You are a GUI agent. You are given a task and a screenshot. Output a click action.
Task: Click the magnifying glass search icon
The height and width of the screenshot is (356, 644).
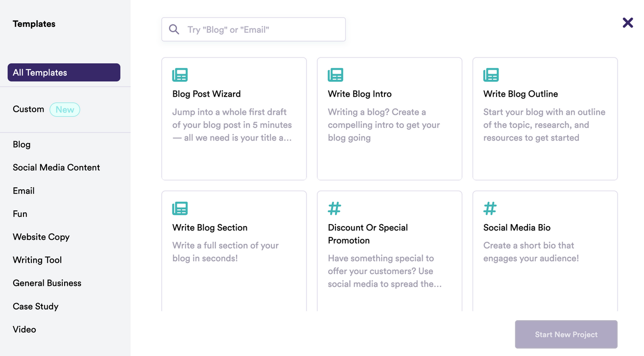tap(174, 29)
